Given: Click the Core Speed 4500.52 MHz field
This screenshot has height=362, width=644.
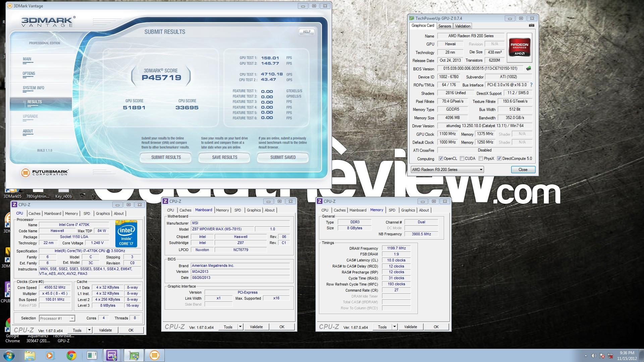Looking at the screenshot, I should pyautogui.click(x=55, y=288).
